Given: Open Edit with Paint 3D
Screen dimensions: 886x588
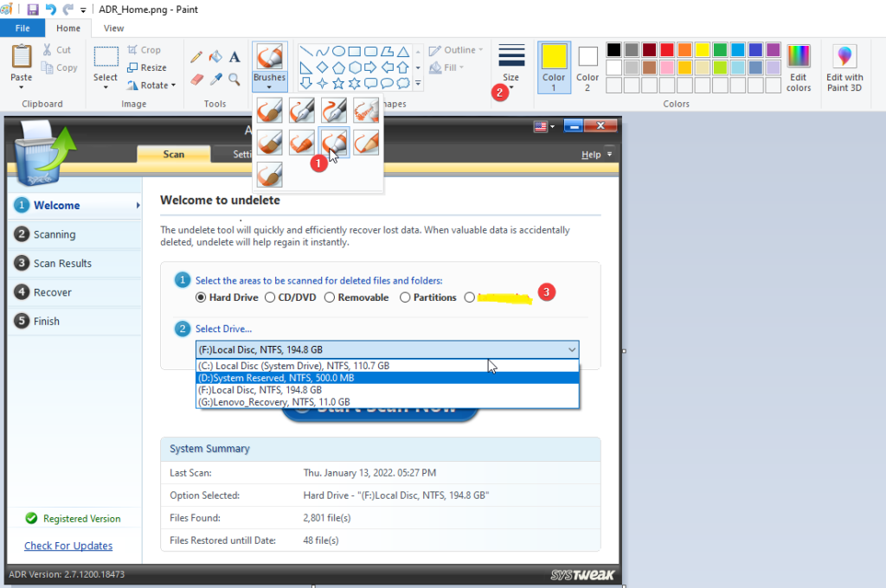Looking at the screenshot, I should pos(844,68).
